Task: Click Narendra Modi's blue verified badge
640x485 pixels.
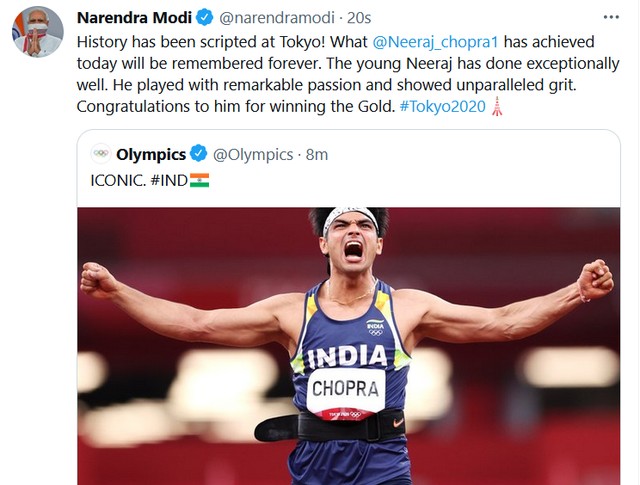Action: [x=204, y=18]
